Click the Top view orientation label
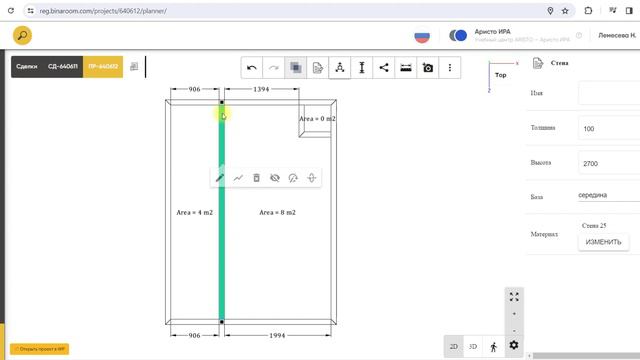Screen dimensions: 640x360 [x=501, y=75]
